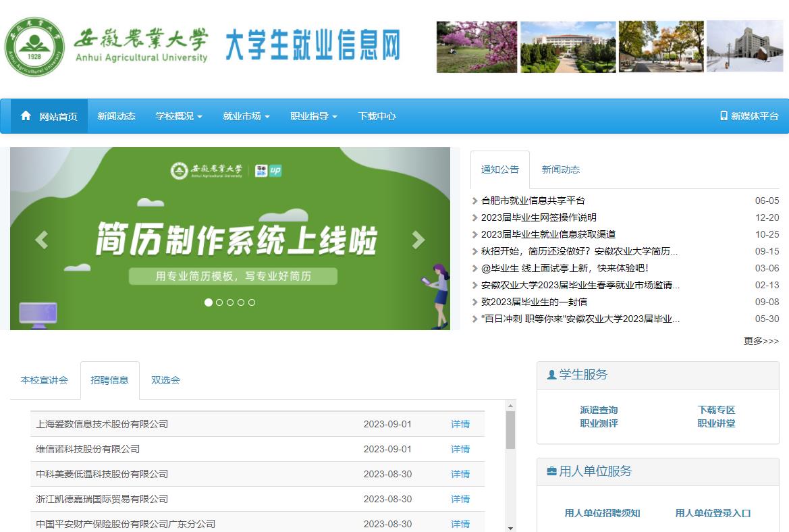This screenshot has height=532, width=789.
Task: Click the mobile phone icon for 新媒体平台
Action: click(x=724, y=116)
